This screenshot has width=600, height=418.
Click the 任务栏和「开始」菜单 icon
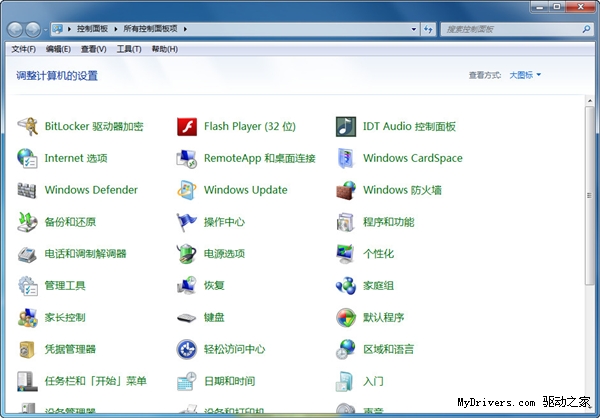(27, 381)
